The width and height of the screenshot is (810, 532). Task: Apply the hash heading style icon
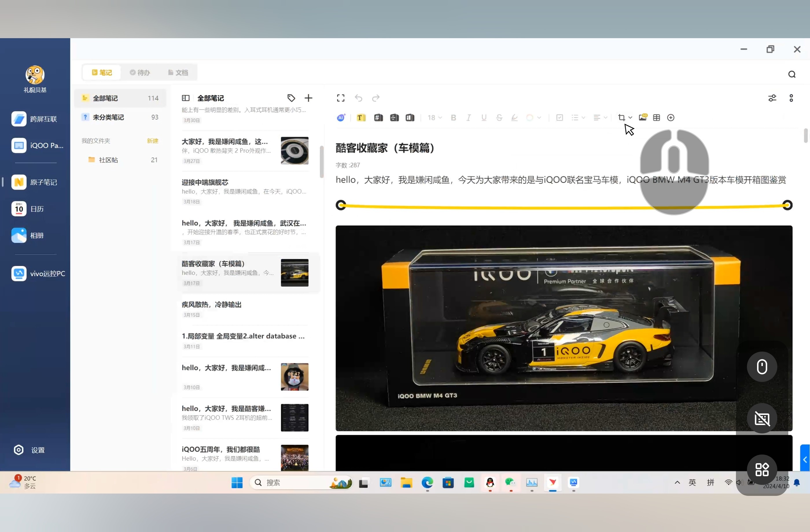(378, 118)
